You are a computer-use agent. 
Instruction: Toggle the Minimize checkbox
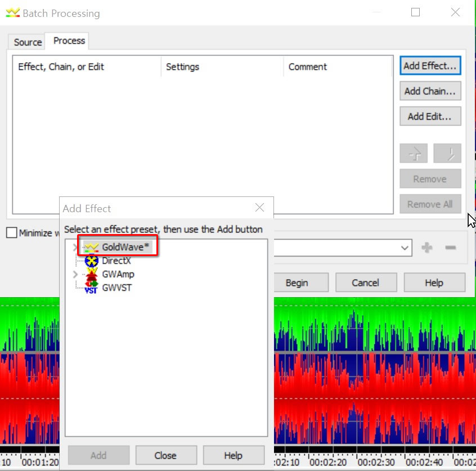(12, 233)
